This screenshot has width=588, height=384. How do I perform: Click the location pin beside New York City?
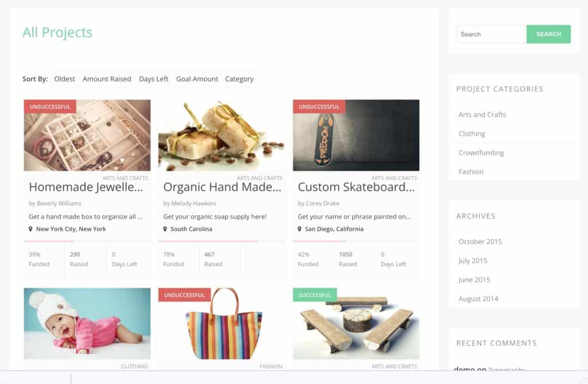coord(30,229)
